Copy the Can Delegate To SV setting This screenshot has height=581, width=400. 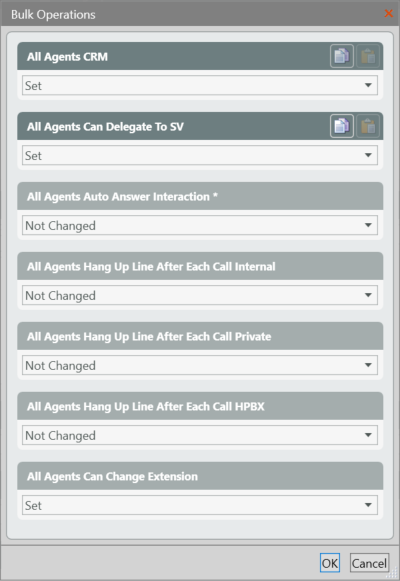tap(341, 126)
